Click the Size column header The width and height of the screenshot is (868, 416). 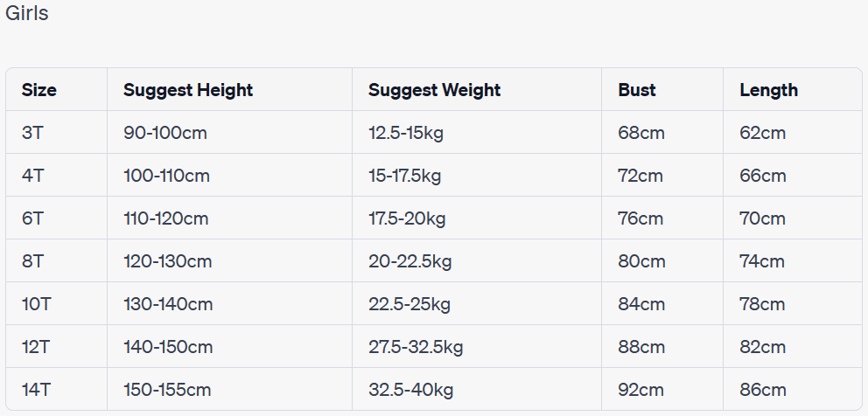click(39, 89)
